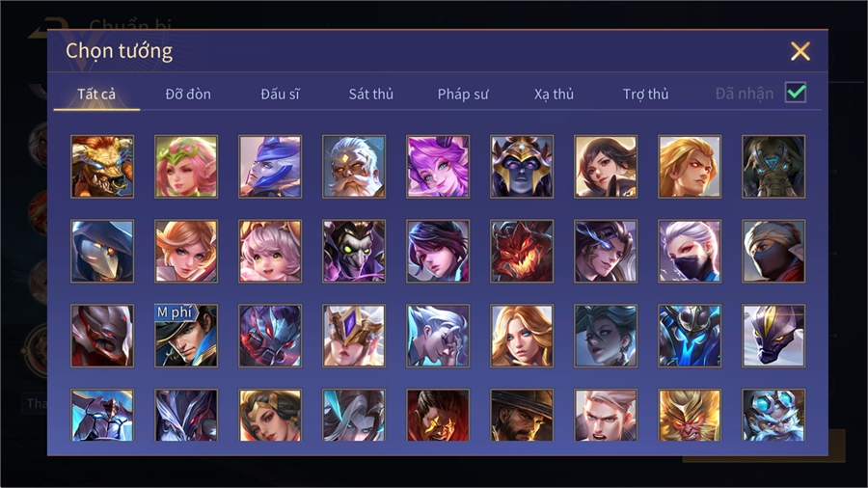868x488 pixels.
Task: Choose the white-haired masked ninja hero
Action: [690, 251]
